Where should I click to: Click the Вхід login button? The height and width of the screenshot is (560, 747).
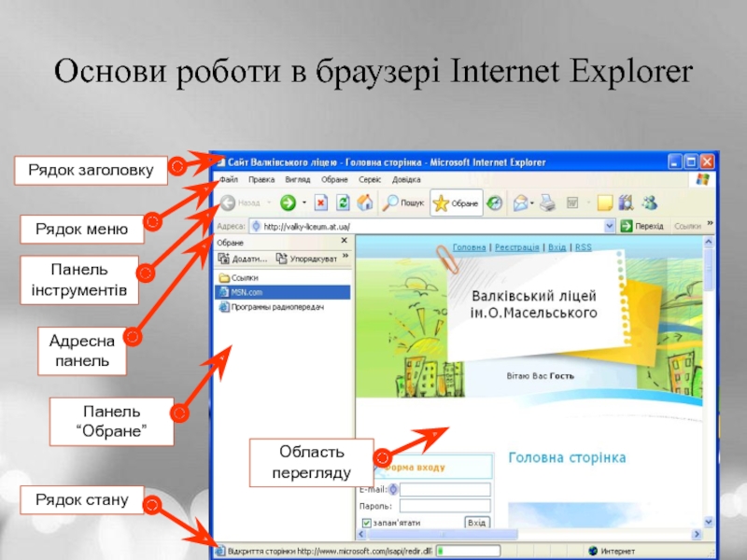[x=477, y=523]
